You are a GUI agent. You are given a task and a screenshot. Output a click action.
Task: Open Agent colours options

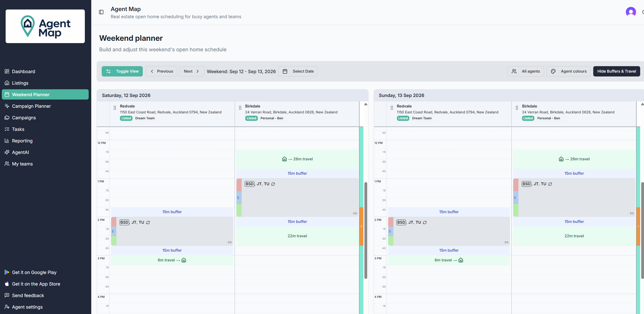[568, 71]
